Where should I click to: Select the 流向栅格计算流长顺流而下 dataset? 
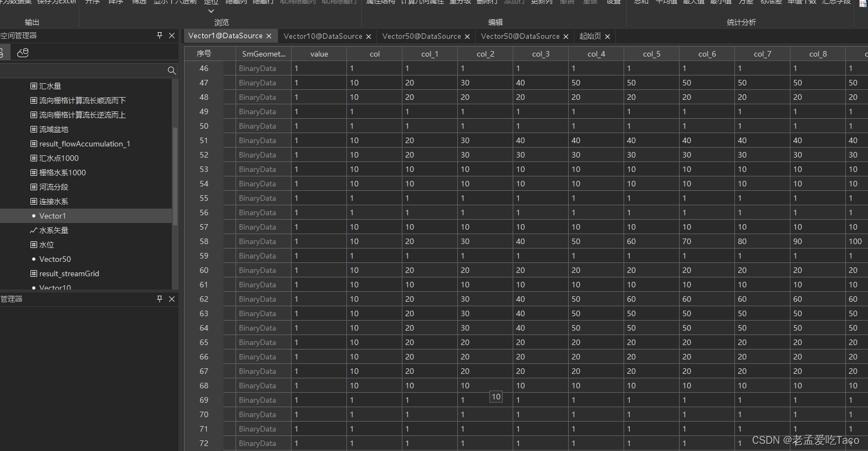tap(83, 100)
